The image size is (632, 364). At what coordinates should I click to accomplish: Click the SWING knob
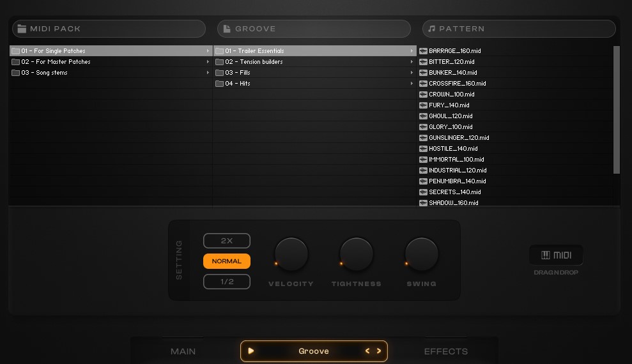[x=422, y=254]
